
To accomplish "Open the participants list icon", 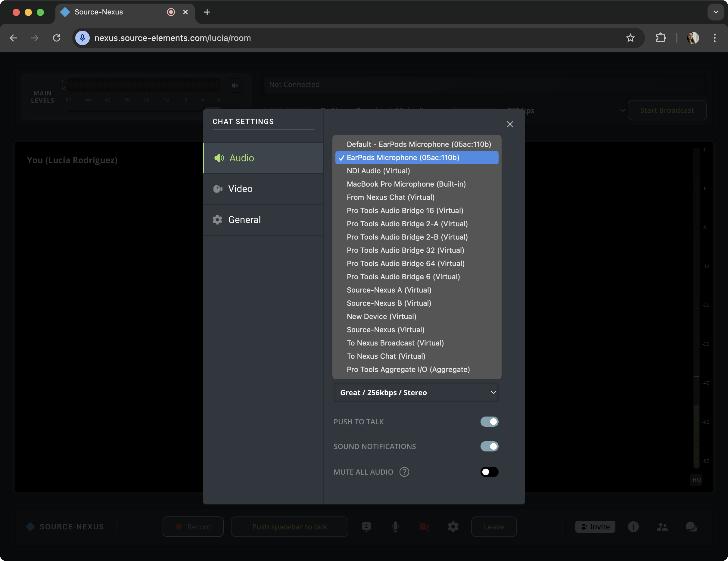I will tap(662, 527).
